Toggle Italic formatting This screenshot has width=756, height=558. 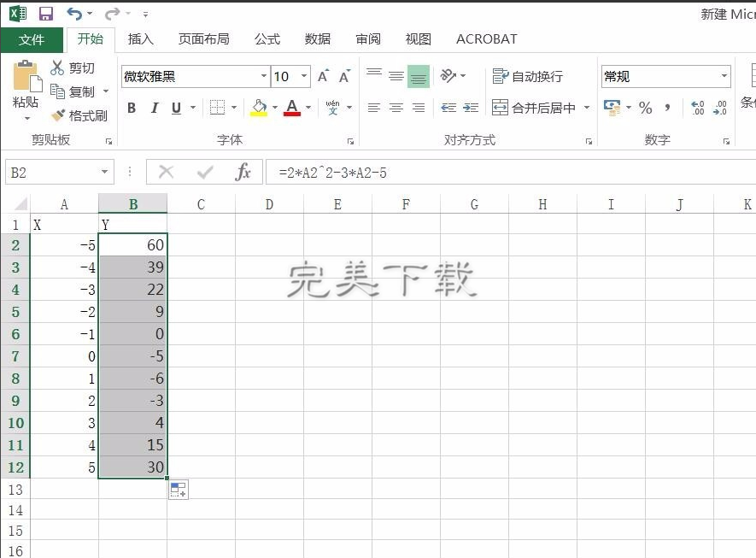(155, 108)
